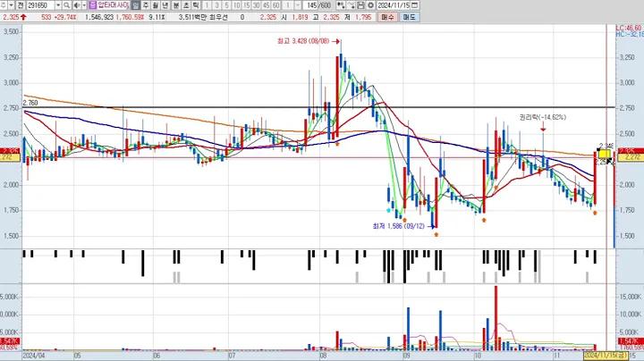This screenshot has height=361, width=644.
Task: Expand the dropdown next to speaker icon
Action: pyautogui.click(x=84, y=5)
